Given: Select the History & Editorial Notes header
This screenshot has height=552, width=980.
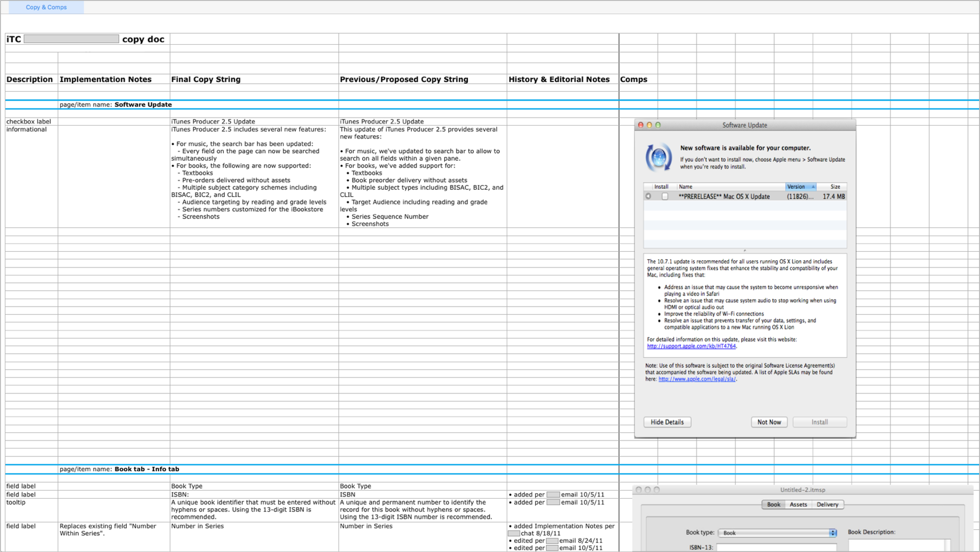Looking at the screenshot, I should pyautogui.click(x=563, y=79).
